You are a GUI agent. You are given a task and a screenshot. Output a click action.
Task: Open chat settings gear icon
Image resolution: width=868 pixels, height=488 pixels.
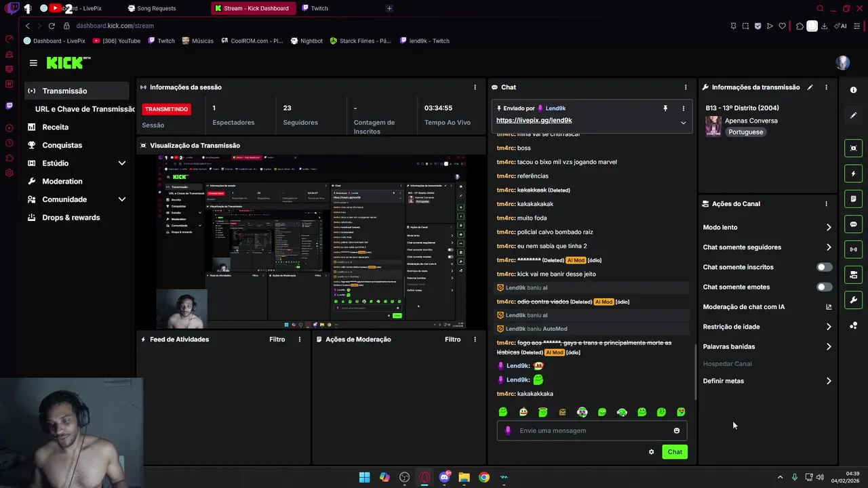(x=651, y=452)
